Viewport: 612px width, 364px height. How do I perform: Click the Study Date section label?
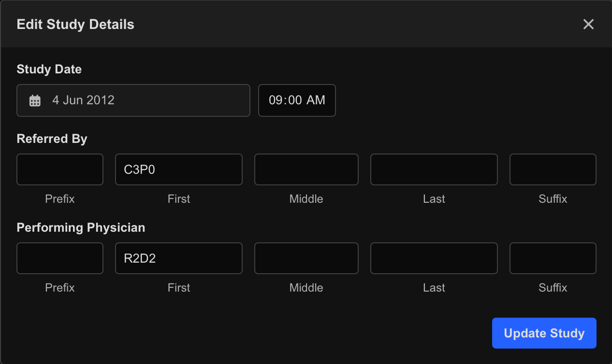pyautogui.click(x=49, y=70)
